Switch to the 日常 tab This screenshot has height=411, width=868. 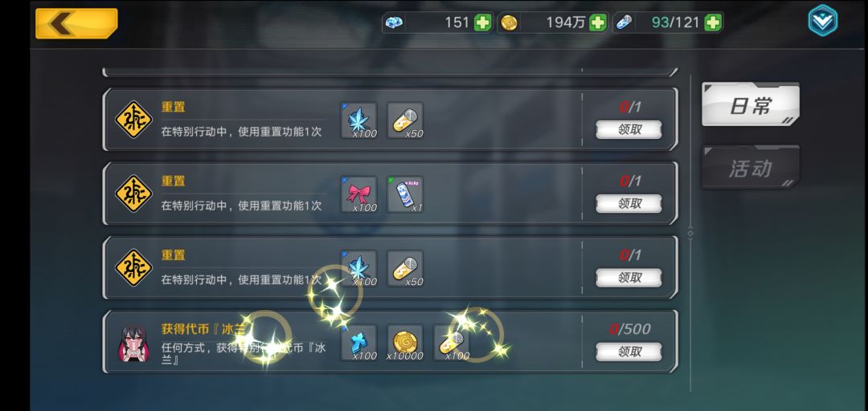pos(750,105)
